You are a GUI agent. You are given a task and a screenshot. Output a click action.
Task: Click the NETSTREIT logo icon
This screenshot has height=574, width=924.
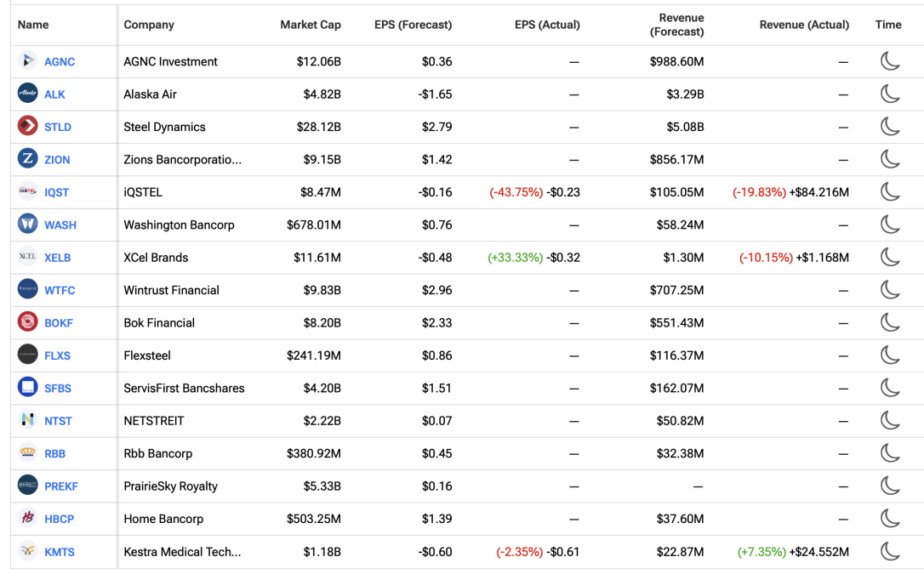pyautogui.click(x=28, y=420)
